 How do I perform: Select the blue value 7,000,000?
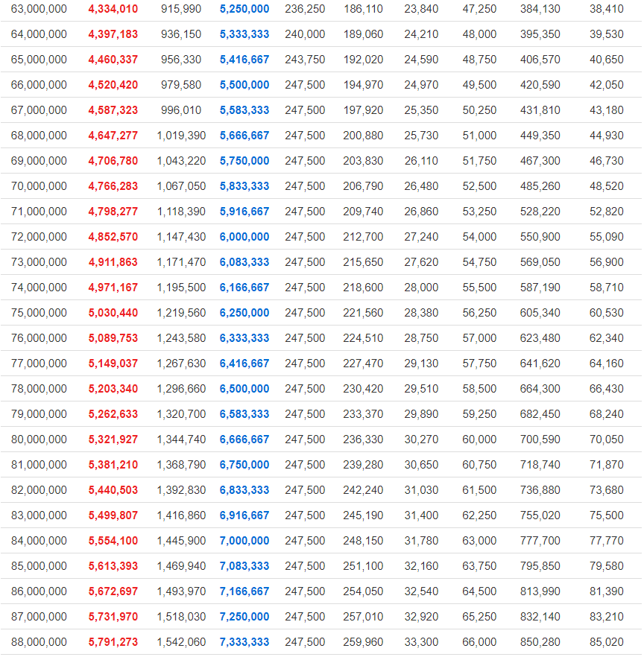(244, 541)
